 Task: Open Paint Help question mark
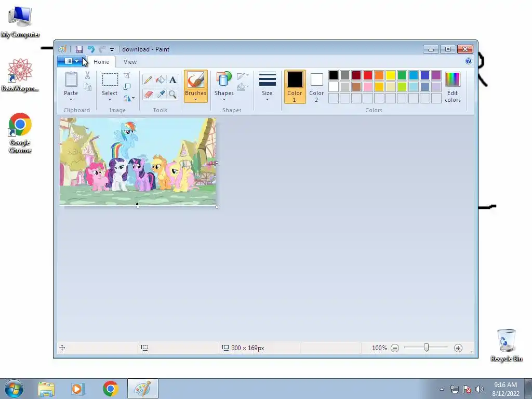tap(469, 61)
